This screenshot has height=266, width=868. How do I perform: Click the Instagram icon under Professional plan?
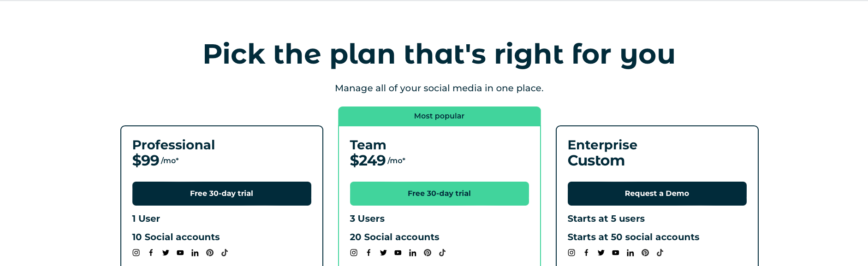tap(136, 253)
